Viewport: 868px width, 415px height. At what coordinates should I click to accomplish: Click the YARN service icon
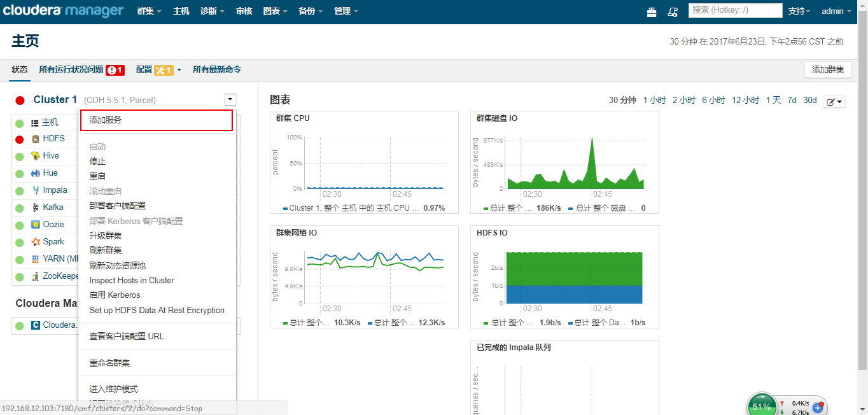click(x=36, y=259)
